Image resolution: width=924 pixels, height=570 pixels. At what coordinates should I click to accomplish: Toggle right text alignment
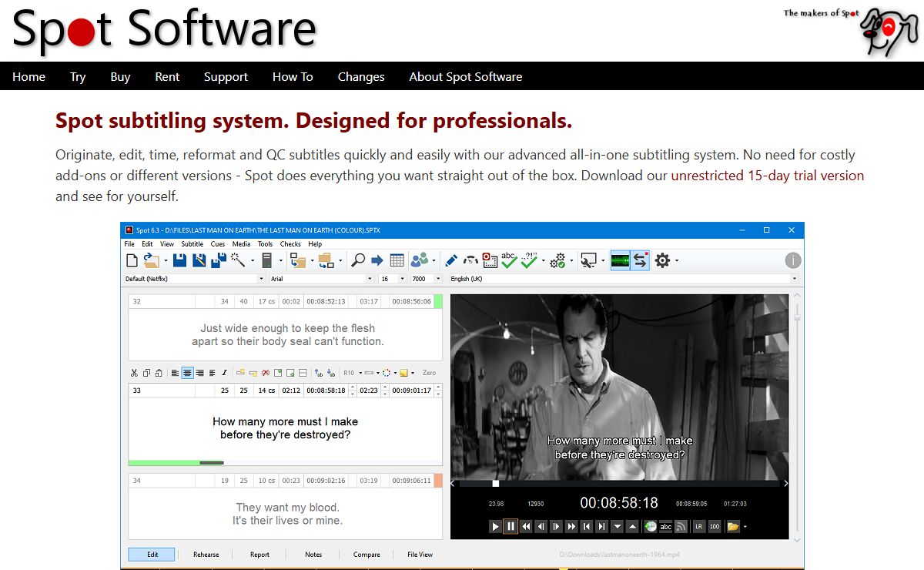pos(200,373)
